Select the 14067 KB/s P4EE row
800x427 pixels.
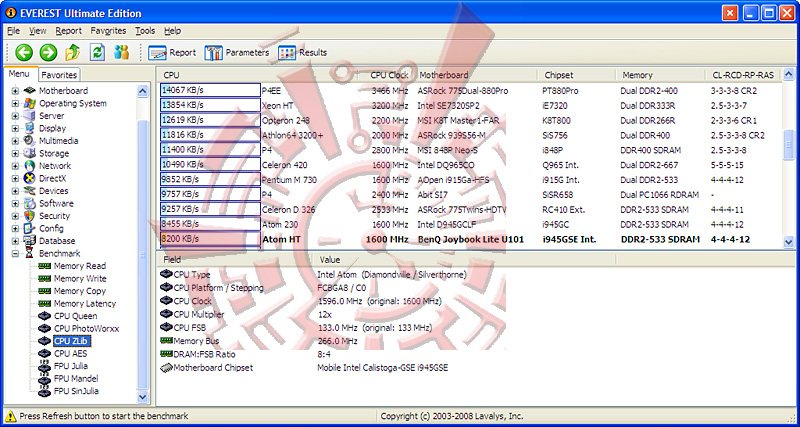(x=470, y=91)
